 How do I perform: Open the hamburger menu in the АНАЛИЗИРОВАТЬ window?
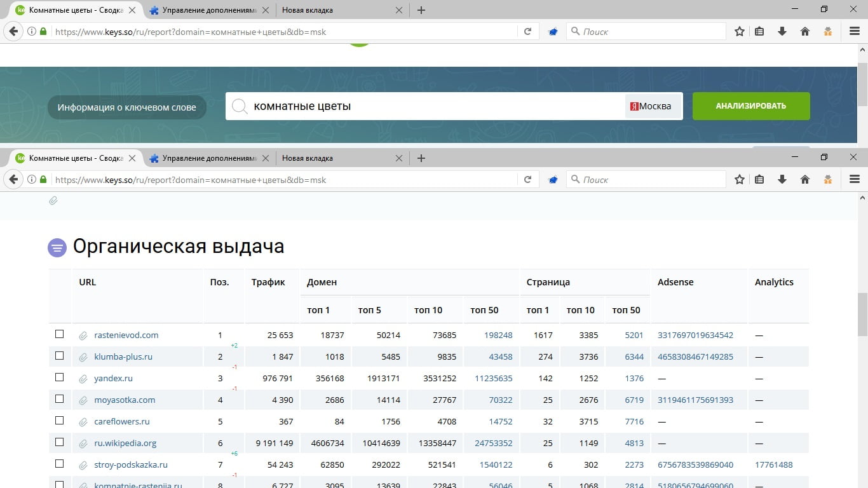855,31
